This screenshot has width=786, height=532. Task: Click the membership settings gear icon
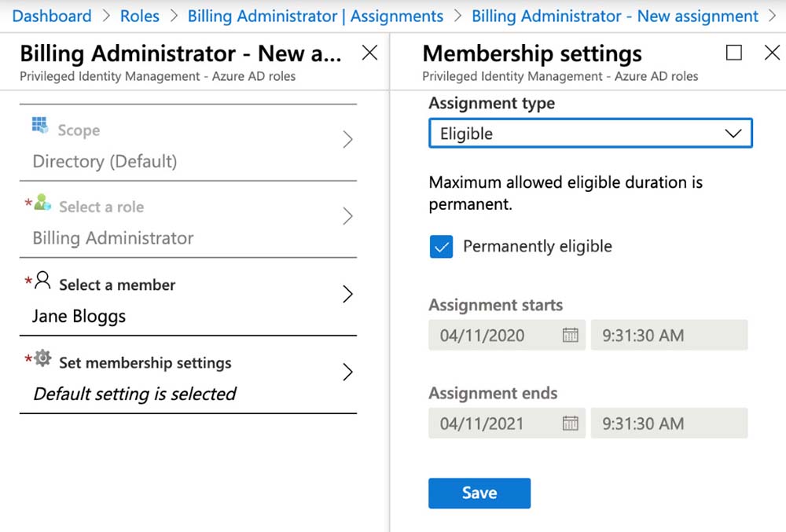point(42,359)
